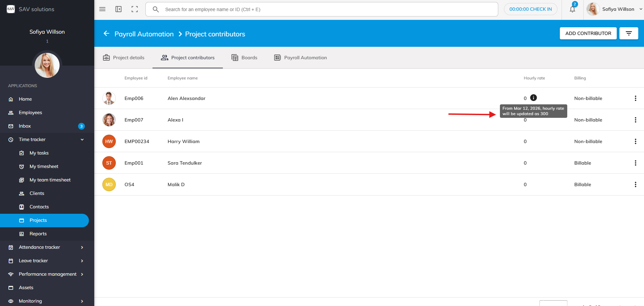Enter fullscreen mode via top bar icon

tap(135, 9)
